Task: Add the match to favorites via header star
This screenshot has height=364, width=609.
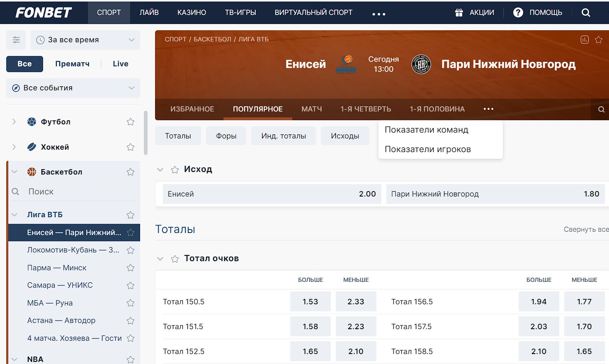Action: coord(599,40)
